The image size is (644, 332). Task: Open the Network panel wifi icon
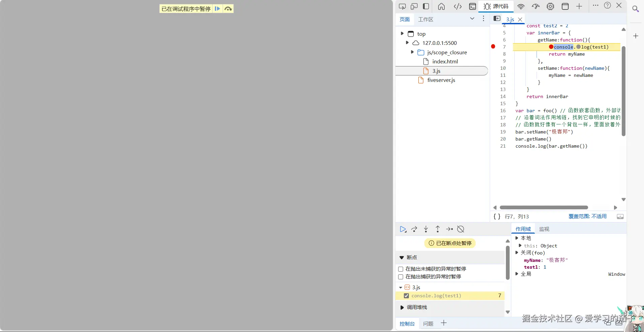pos(521,6)
